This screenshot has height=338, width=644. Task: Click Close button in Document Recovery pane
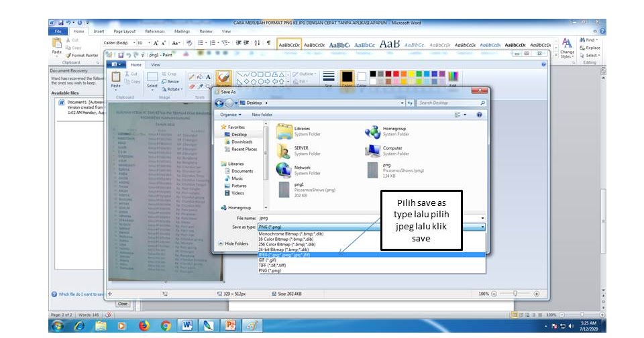click(122, 304)
